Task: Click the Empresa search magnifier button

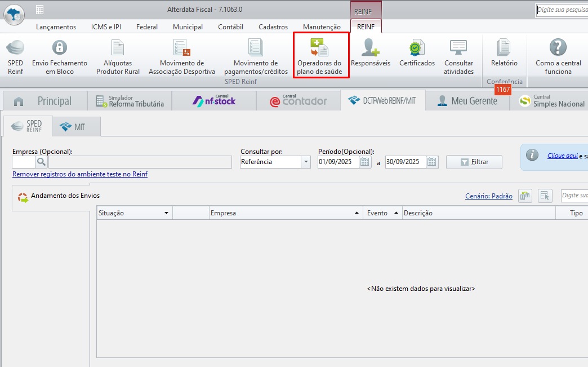Action: pyautogui.click(x=42, y=162)
